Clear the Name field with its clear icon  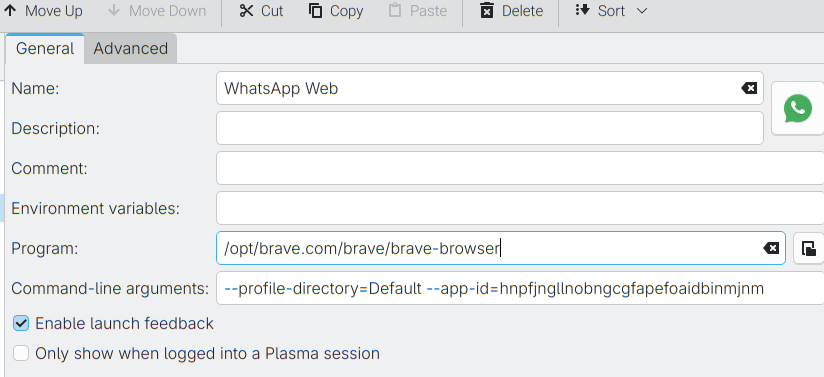coord(749,88)
